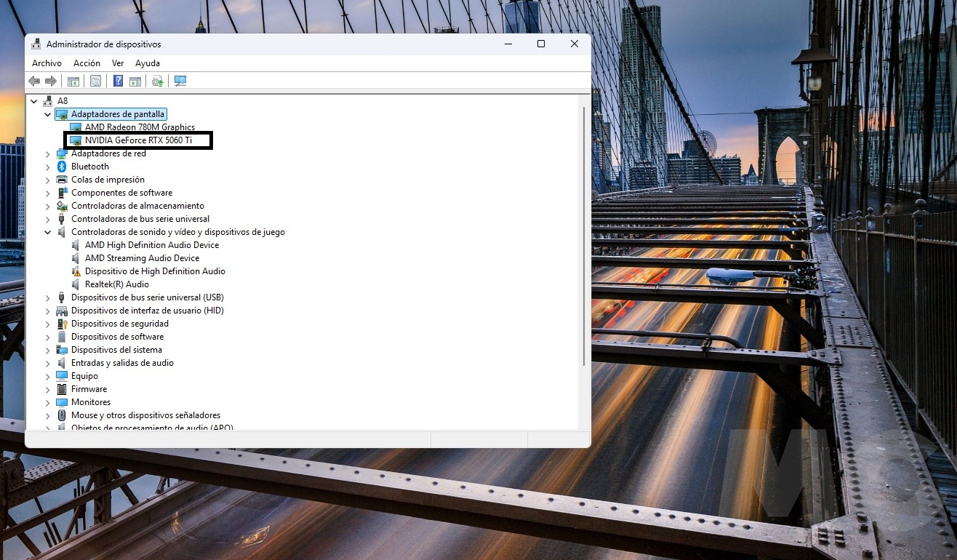The height and width of the screenshot is (560, 957).
Task: Collapse Controladoras de sonido y vídeo category
Action: click(x=48, y=232)
